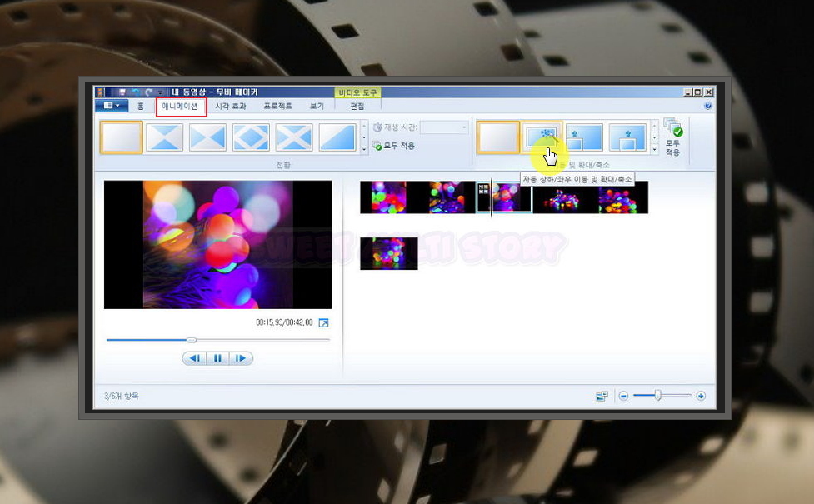The width and height of the screenshot is (814, 504).
Task: Open the file menu dropdown button
Action: tap(112, 106)
